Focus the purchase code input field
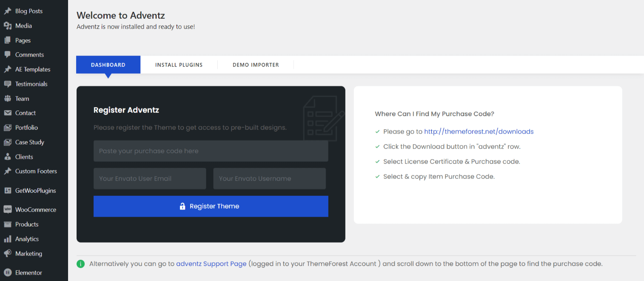644x281 pixels. 211,151
